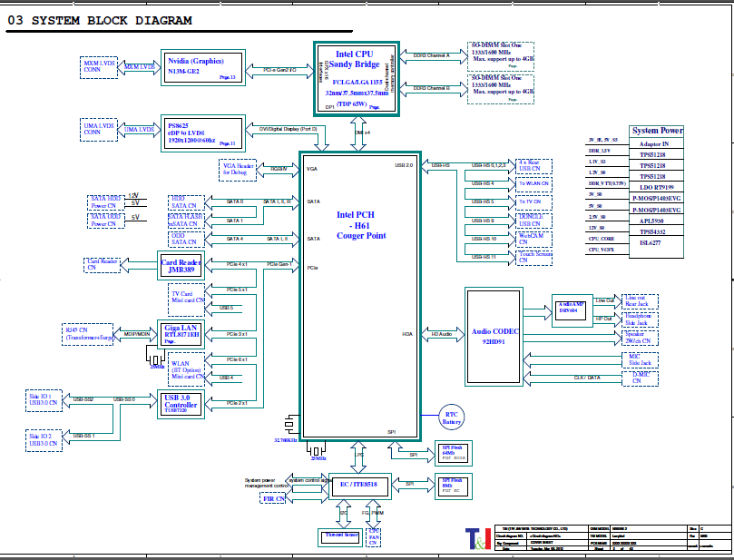Click the "CPU FAN CN" box
The image size is (734, 560).
(x=373, y=537)
